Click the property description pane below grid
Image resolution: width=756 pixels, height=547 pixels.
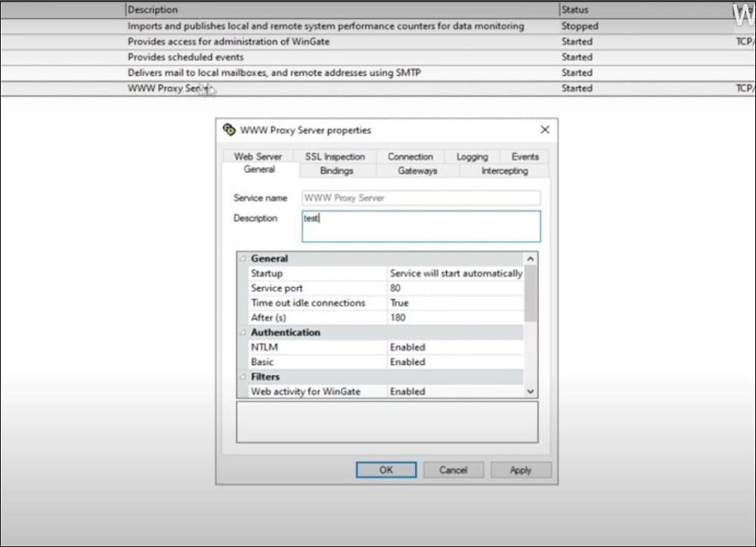point(387,422)
